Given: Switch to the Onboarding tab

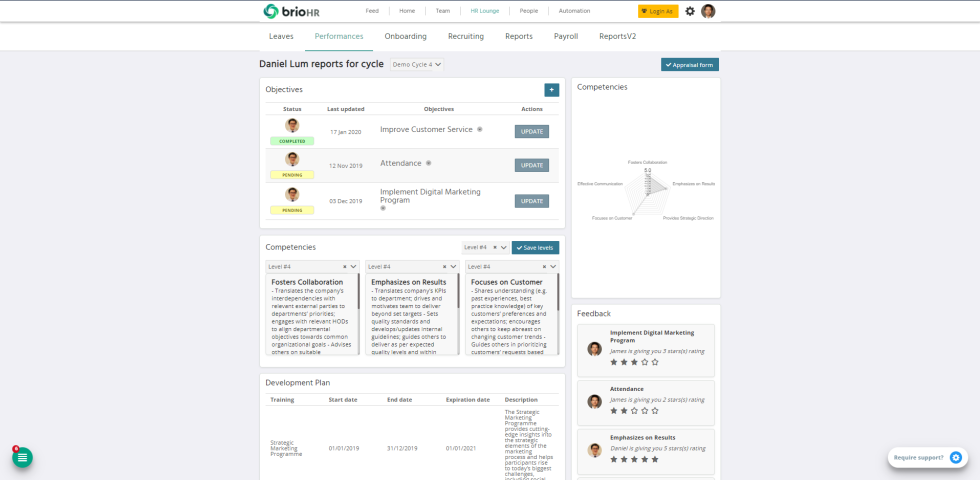Looking at the screenshot, I should (405, 36).
